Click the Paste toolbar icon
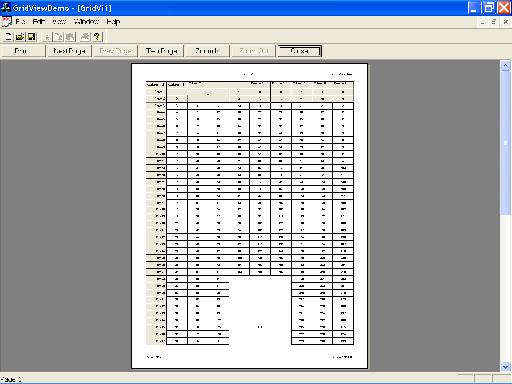 (70, 37)
